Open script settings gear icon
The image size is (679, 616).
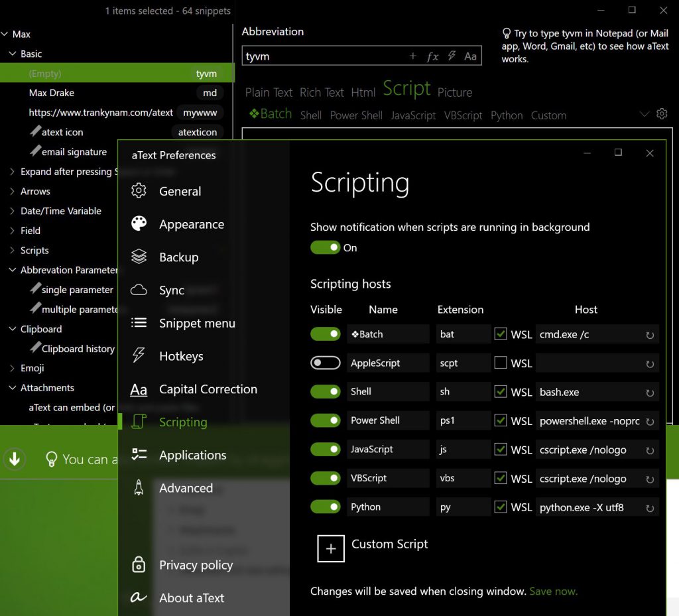[x=661, y=114]
